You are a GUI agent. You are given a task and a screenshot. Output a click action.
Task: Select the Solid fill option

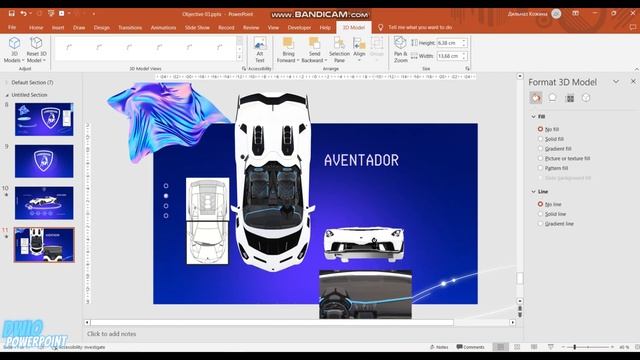(540, 139)
